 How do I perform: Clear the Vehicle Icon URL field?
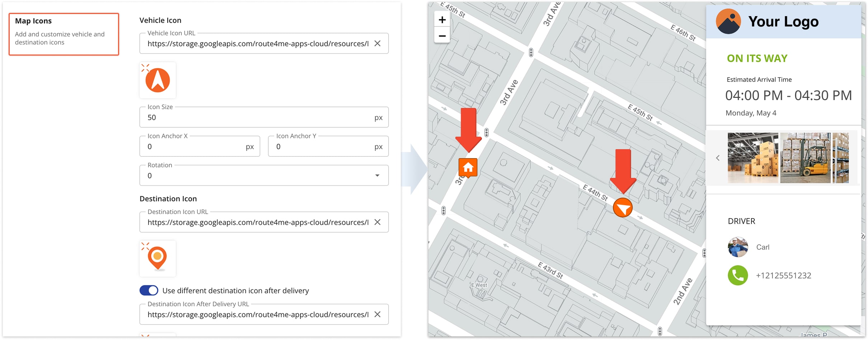coord(377,43)
